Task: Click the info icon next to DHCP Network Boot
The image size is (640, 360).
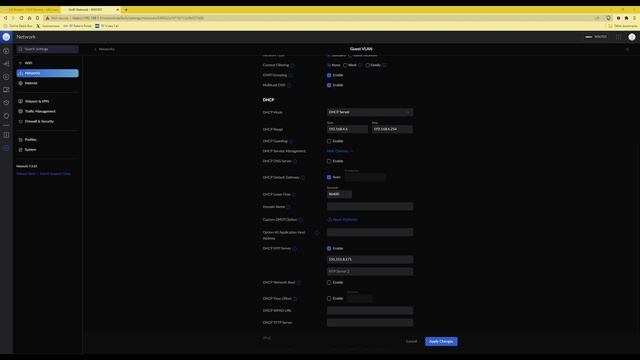Action: pyautogui.click(x=299, y=282)
